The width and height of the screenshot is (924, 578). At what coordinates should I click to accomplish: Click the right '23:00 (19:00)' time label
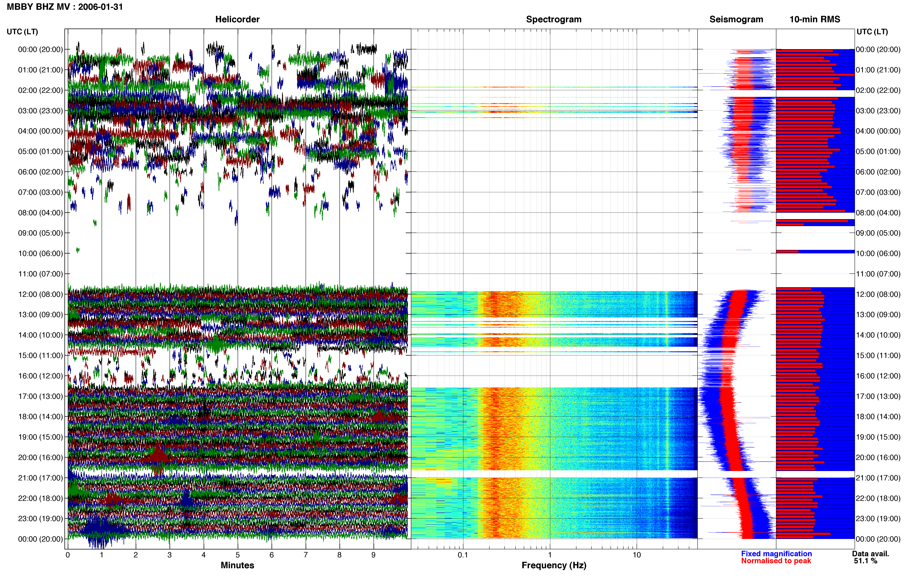point(878,518)
